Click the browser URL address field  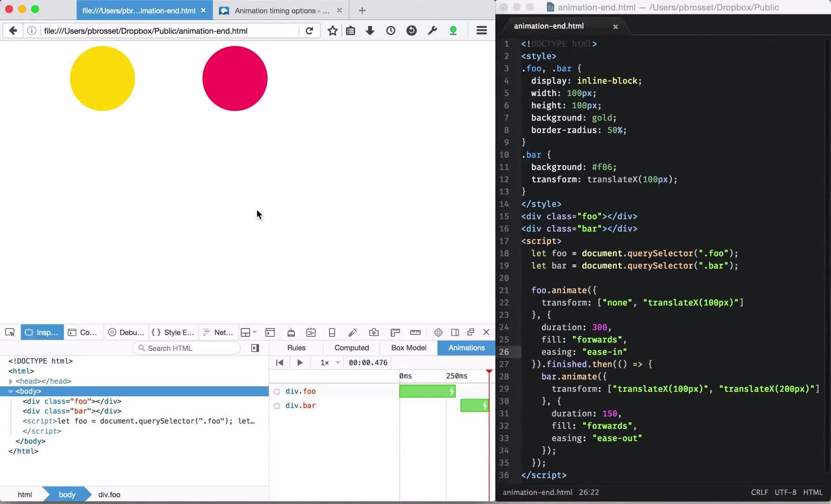pos(169,31)
